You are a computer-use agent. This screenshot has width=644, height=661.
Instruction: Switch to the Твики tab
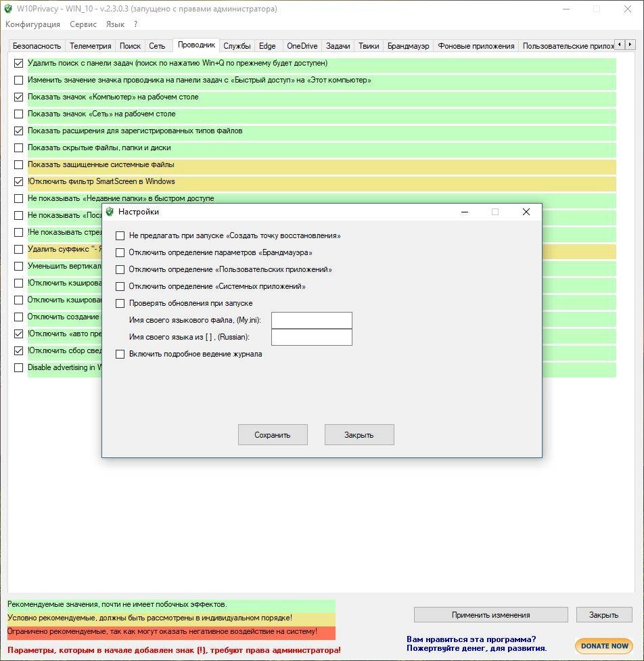[x=369, y=46]
